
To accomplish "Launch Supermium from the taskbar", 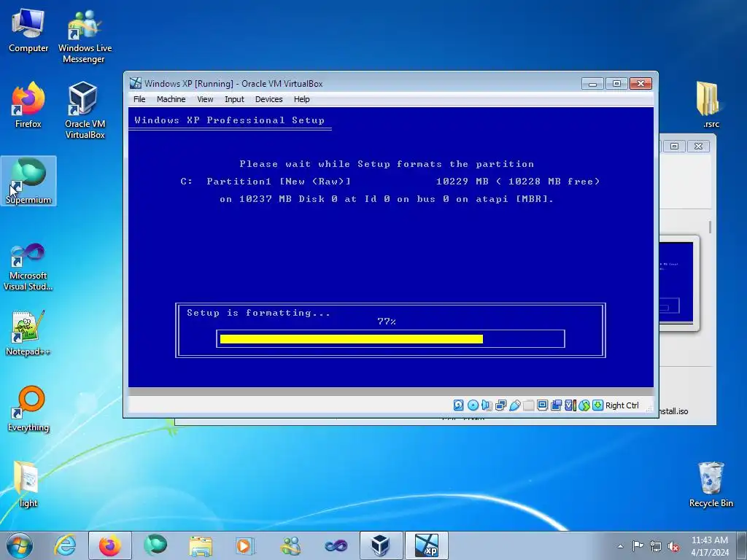I will coord(155,545).
